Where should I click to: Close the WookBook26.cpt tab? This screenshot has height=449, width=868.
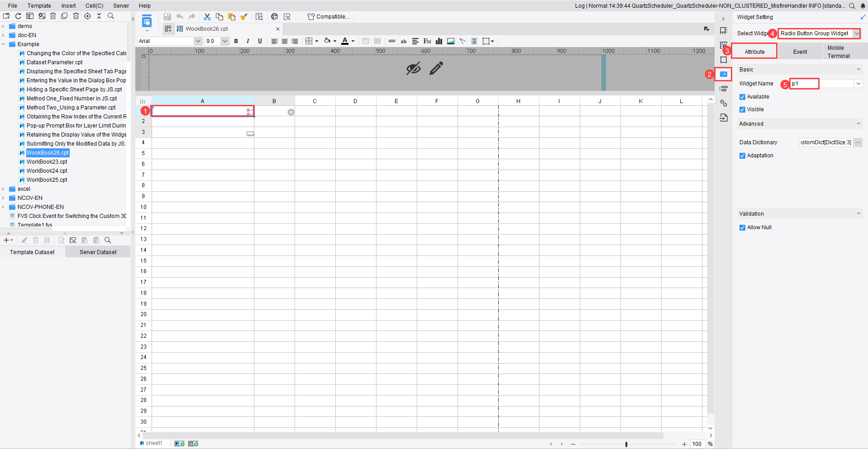tap(278, 29)
